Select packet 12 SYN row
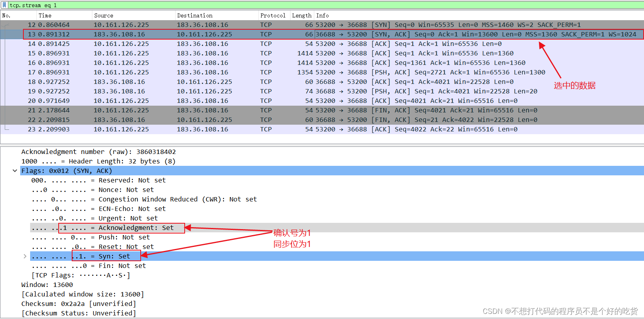This screenshot has width=644, height=319. coord(322,25)
